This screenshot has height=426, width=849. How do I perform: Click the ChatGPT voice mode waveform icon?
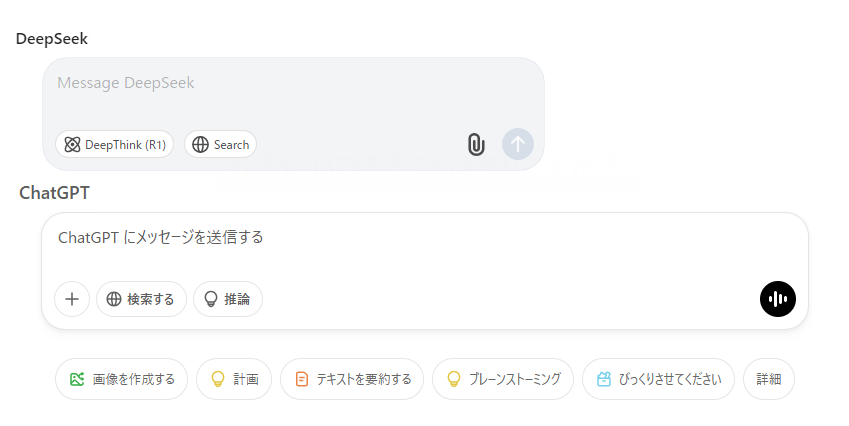tap(778, 299)
